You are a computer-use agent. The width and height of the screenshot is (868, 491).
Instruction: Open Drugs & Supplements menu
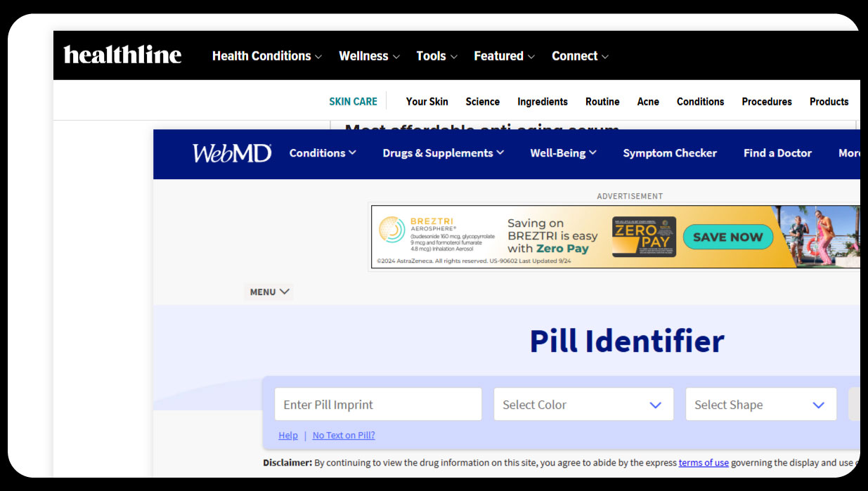[443, 153]
